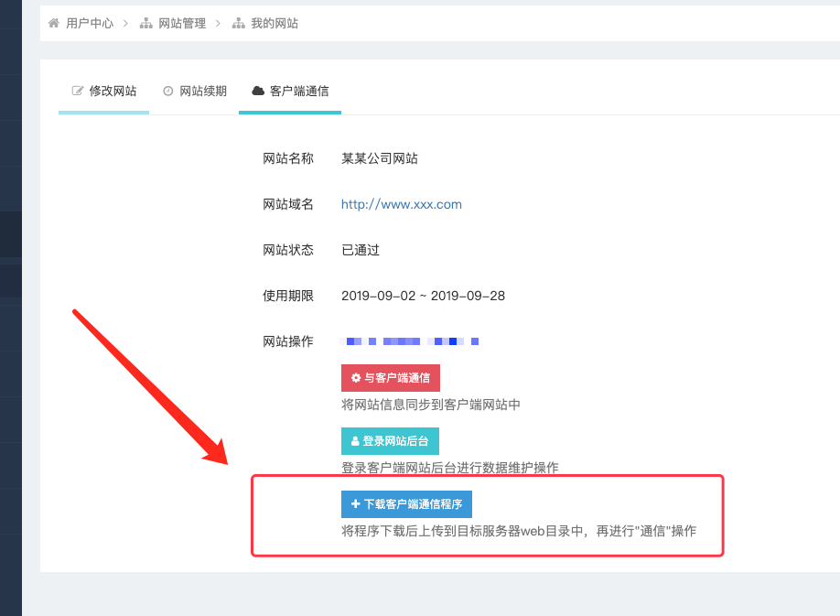Viewport: 840px width, 616px height.
Task: Click the teal 登录网站后台 button
Action: 390,441
